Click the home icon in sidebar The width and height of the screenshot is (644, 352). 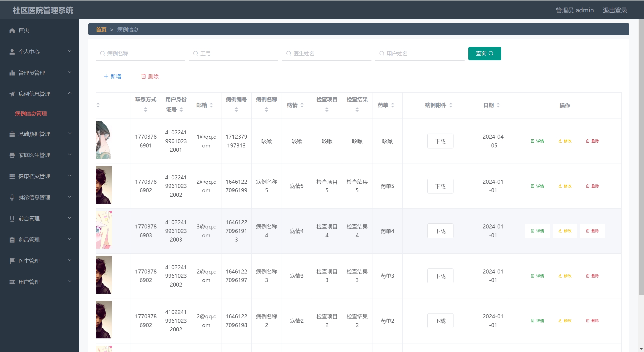click(x=12, y=30)
